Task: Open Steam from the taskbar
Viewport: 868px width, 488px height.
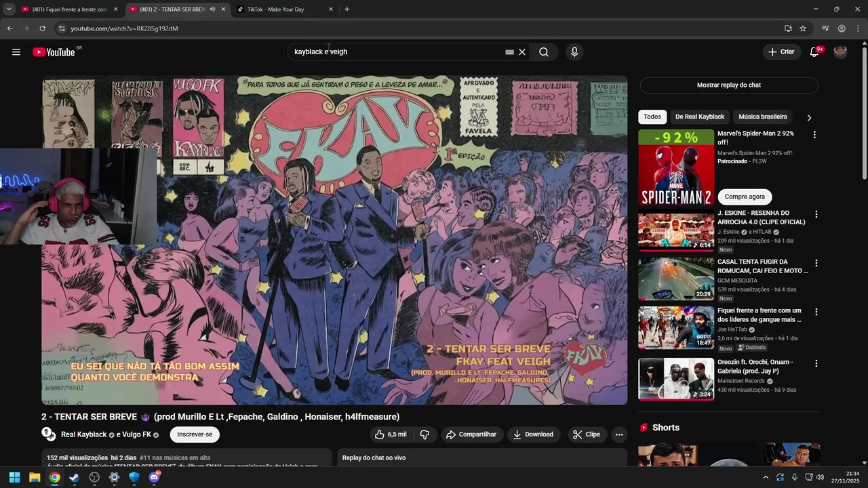Action: point(74,477)
